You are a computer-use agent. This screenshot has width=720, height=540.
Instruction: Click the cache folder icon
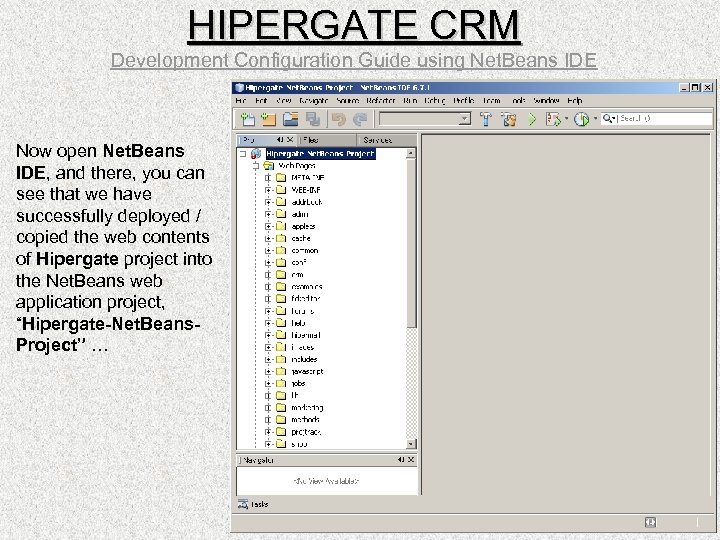[281, 238]
